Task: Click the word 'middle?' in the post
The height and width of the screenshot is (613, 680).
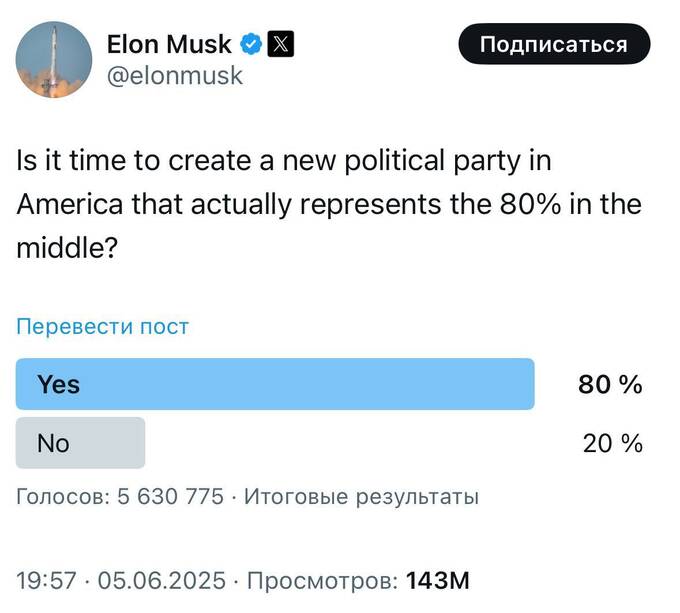Action: pyautogui.click(x=67, y=248)
